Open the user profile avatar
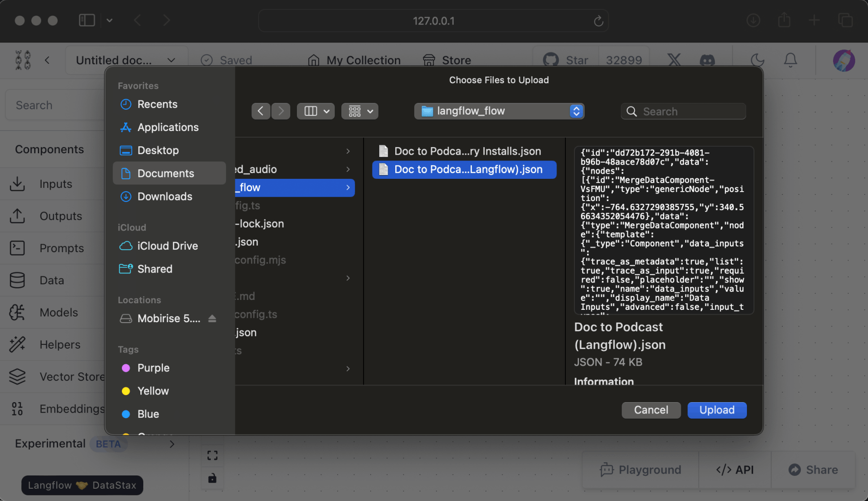Viewport: 868px width, 501px height. (844, 60)
